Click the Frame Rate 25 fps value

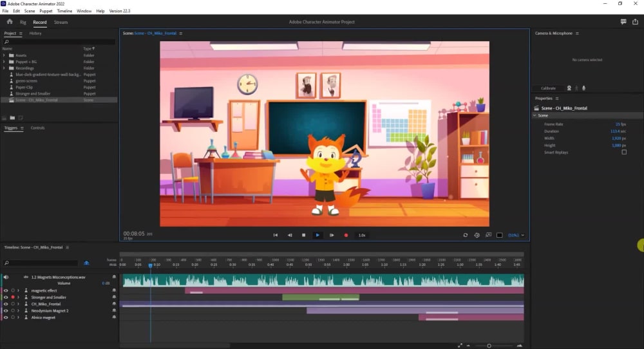(621, 124)
